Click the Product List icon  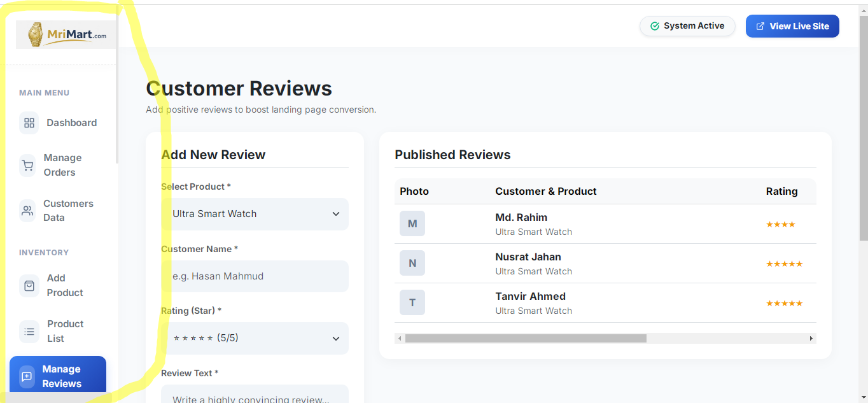pyautogui.click(x=29, y=331)
